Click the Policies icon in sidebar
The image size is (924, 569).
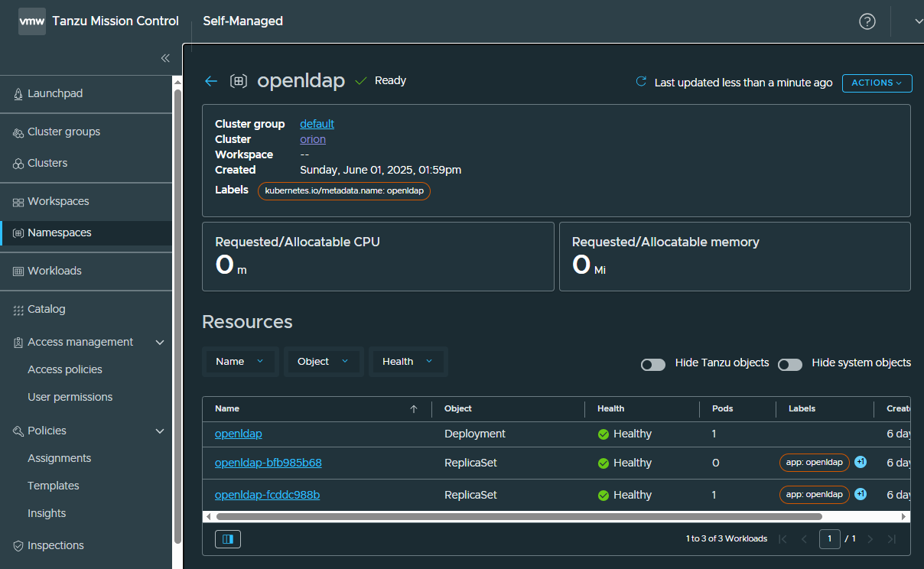tap(18, 431)
